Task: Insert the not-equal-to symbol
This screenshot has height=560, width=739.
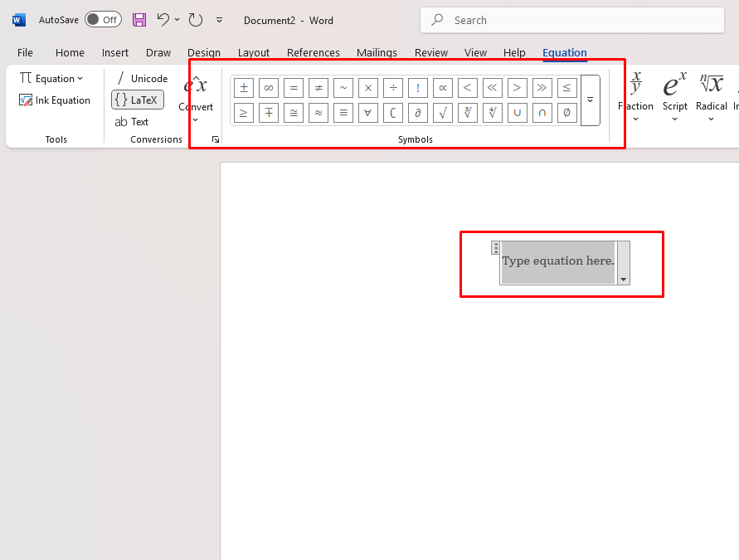Action: [x=318, y=88]
